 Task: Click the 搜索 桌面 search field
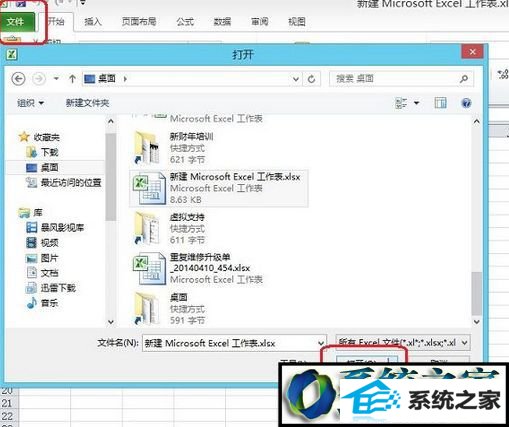[401, 79]
